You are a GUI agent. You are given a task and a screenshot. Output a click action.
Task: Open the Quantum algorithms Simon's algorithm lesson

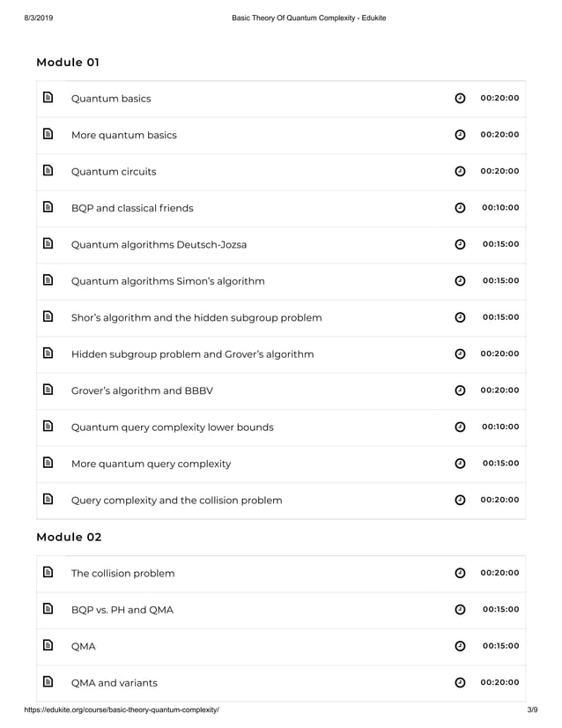(167, 281)
